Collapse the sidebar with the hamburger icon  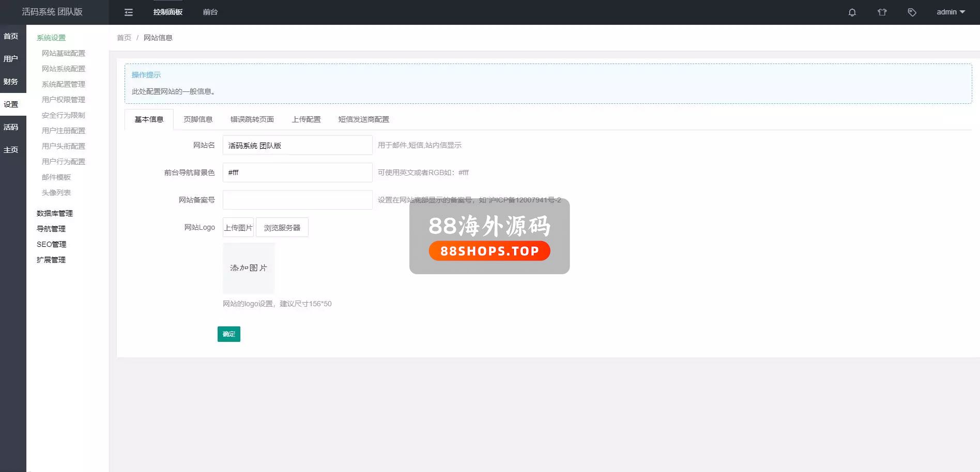pos(129,12)
